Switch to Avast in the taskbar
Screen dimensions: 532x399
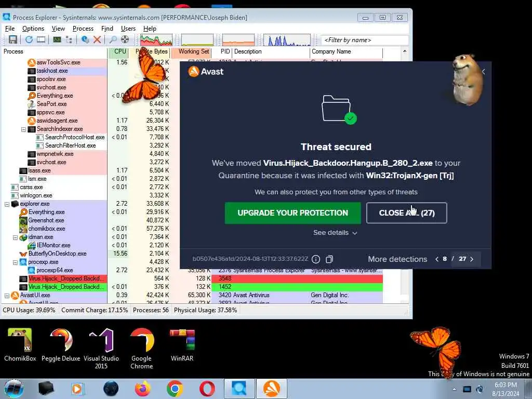[271, 389]
